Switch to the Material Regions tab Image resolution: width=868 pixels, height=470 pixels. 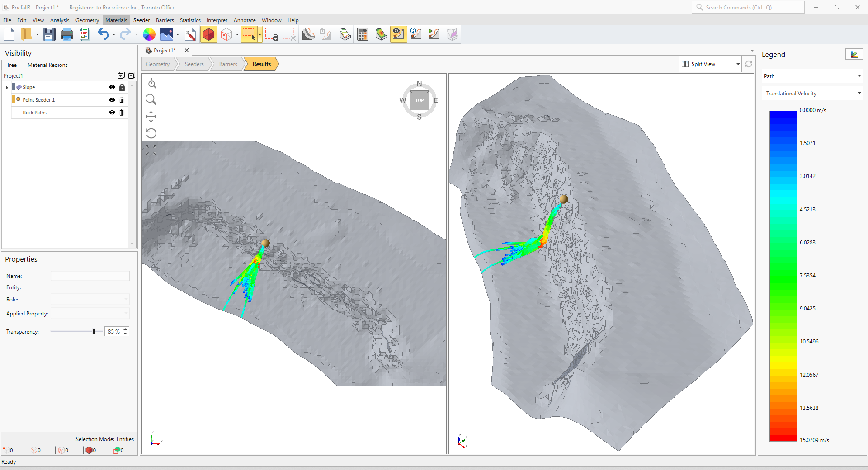point(47,65)
